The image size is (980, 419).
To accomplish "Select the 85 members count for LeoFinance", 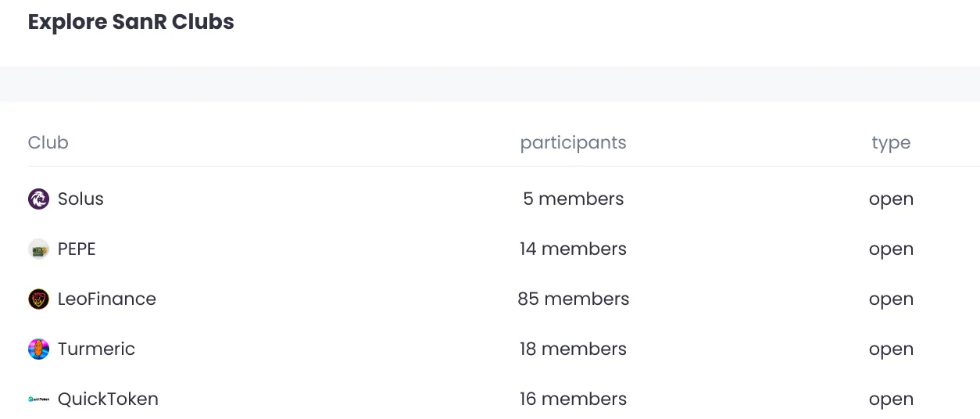I will point(574,299).
